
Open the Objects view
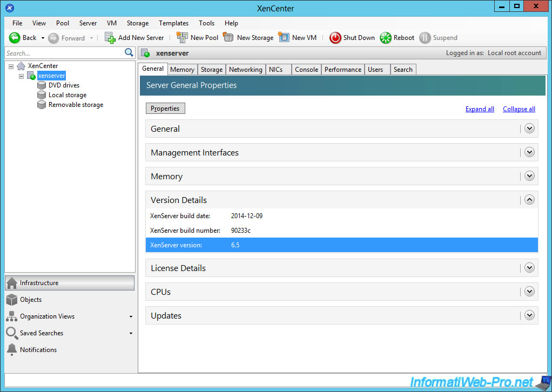[x=70, y=300]
